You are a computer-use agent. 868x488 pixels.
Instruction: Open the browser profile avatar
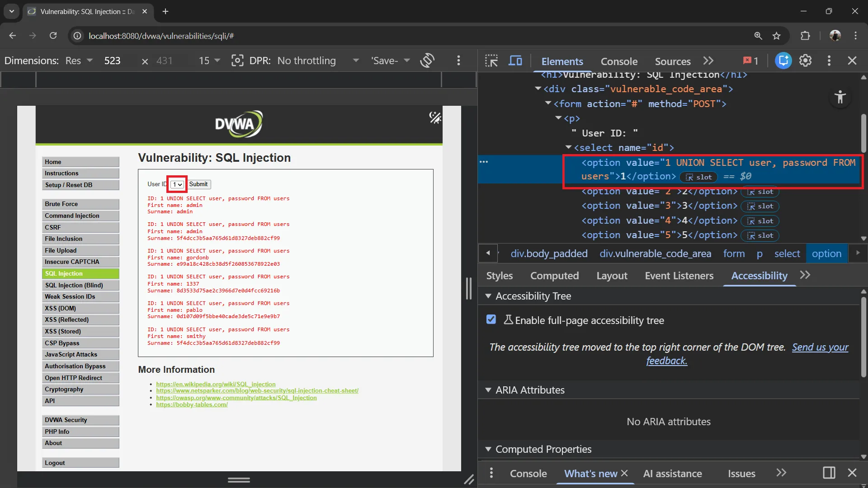tap(836, 36)
